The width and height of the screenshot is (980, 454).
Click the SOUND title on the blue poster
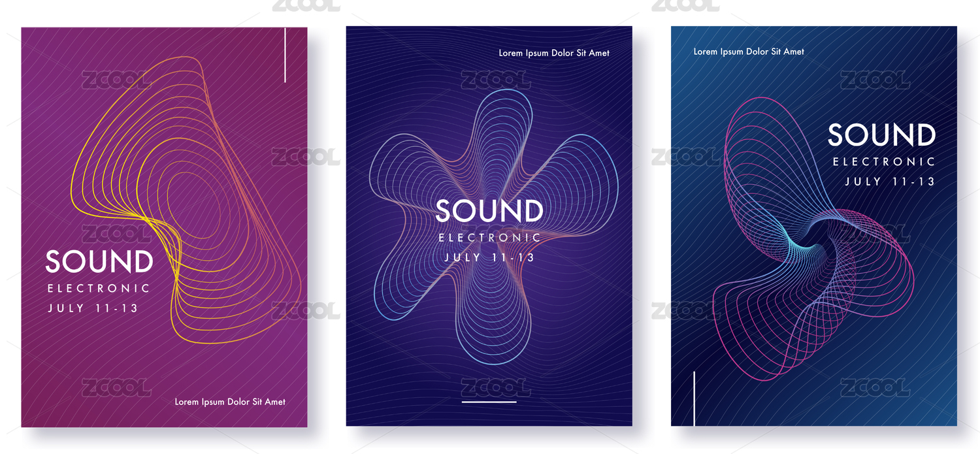881,135
